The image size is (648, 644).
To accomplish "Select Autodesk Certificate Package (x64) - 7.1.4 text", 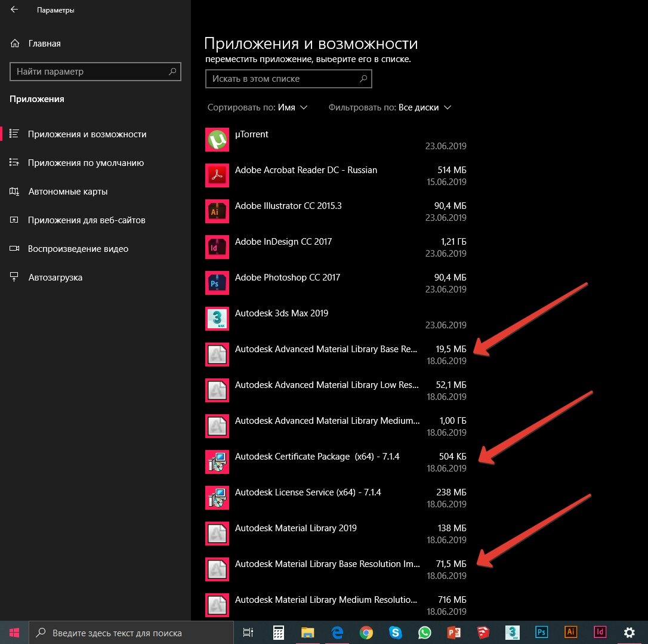I will pos(317,457).
